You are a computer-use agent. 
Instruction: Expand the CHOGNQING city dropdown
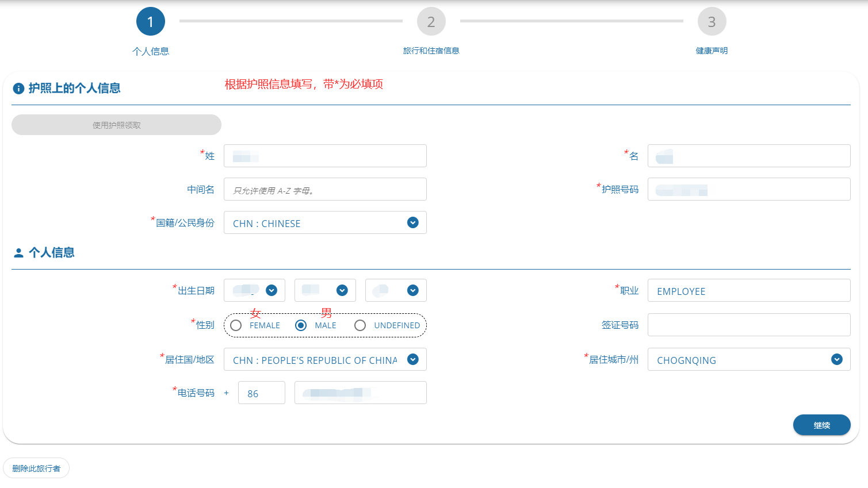(x=836, y=359)
